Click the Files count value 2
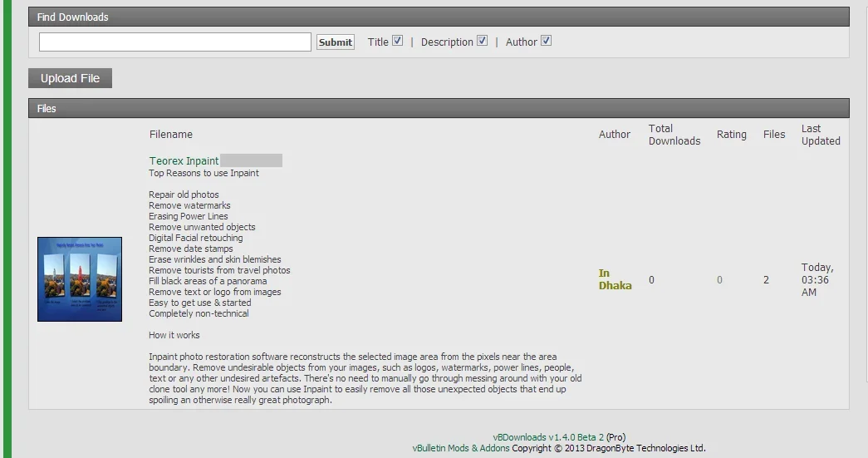The height and width of the screenshot is (458, 868). [766, 279]
